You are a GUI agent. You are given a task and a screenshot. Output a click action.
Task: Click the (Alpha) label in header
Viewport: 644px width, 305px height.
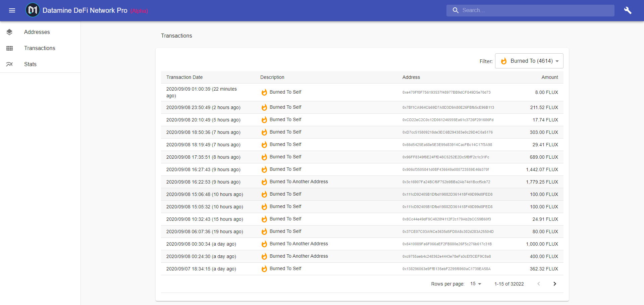(139, 11)
